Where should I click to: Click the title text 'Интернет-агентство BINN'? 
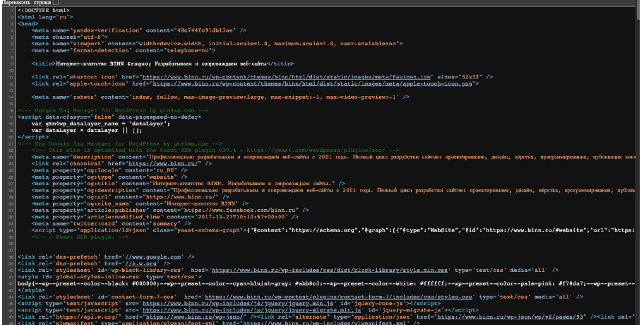(x=90, y=64)
